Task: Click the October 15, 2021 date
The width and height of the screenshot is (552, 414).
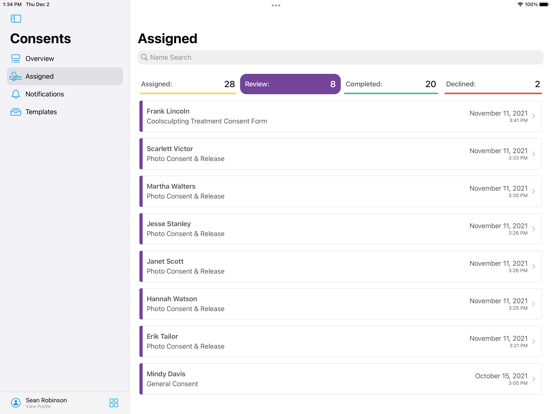Action: click(501, 376)
